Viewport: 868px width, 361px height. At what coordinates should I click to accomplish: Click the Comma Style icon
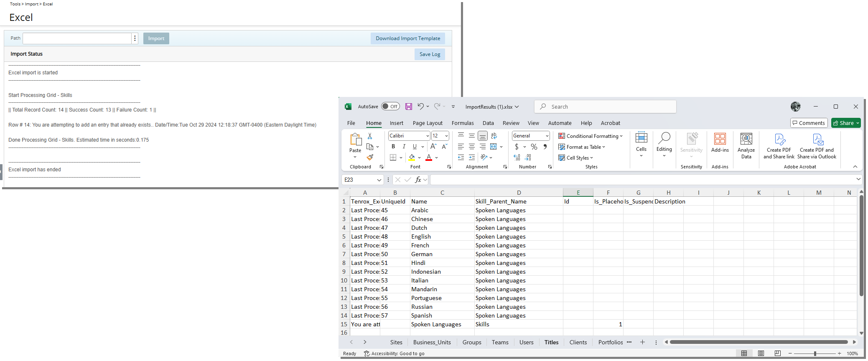[x=545, y=147]
